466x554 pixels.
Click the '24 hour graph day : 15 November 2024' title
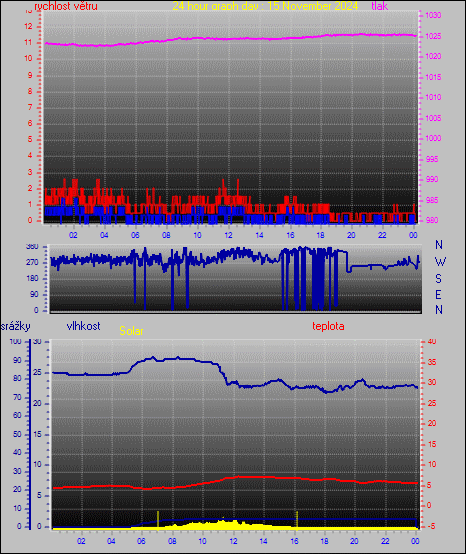[265, 6]
